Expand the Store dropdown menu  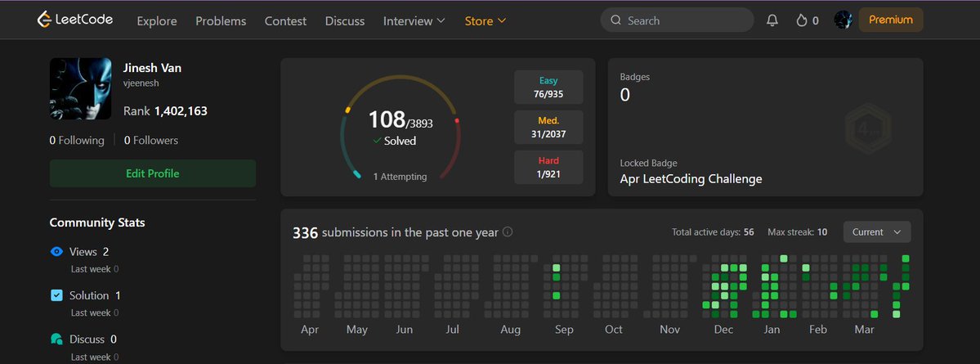(486, 20)
